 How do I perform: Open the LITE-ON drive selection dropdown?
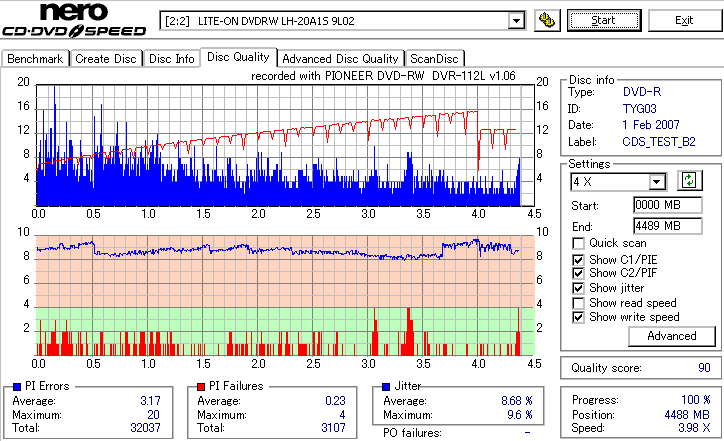click(516, 21)
